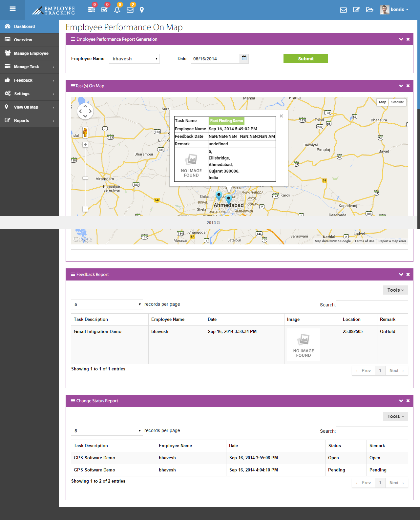
Task: Click the hamburger menu icon in header
Action: [x=12, y=9]
